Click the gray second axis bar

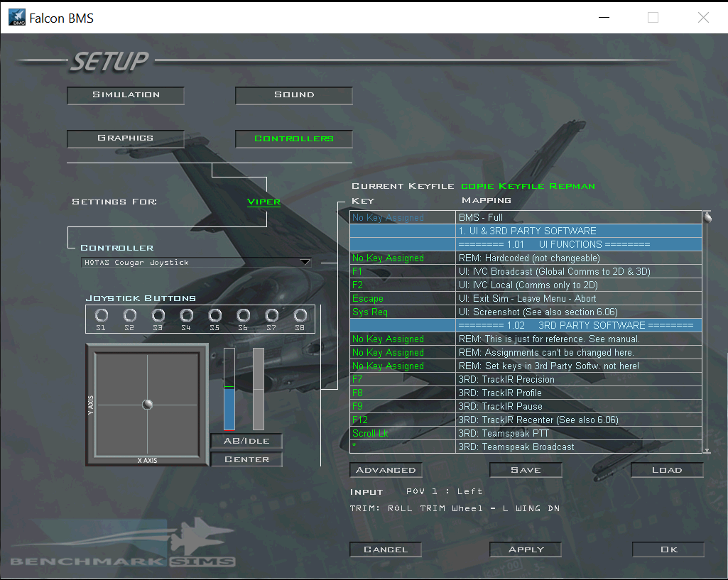[258, 389]
